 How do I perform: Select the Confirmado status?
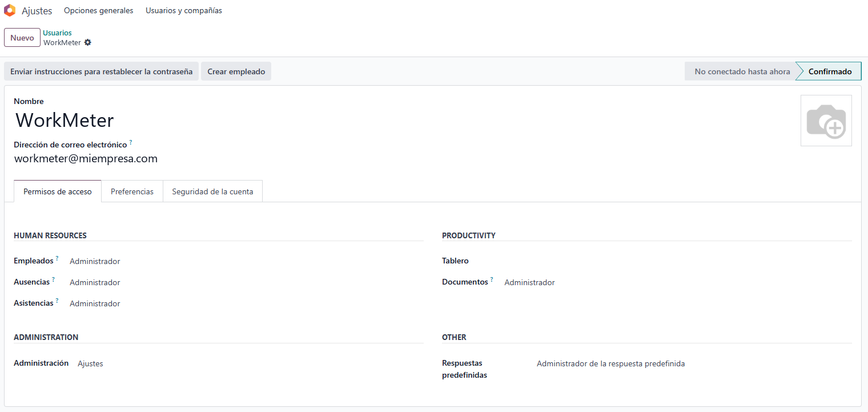(830, 71)
